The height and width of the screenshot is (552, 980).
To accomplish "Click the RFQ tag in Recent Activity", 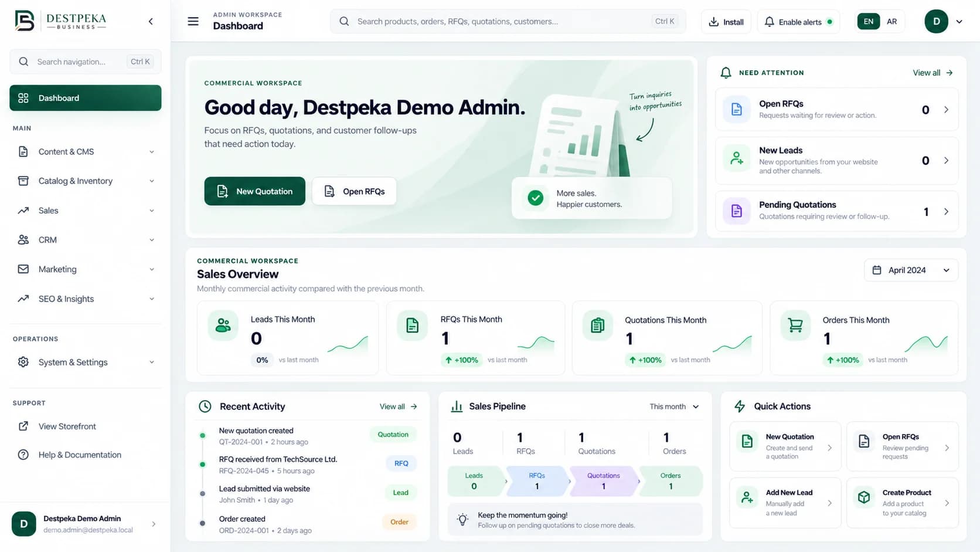I will [401, 463].
